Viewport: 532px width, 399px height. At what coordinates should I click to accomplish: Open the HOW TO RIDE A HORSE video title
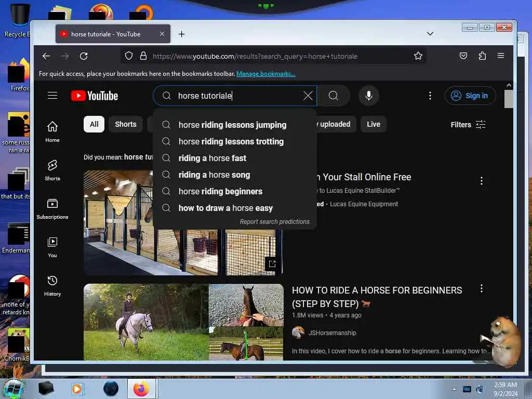377,297
